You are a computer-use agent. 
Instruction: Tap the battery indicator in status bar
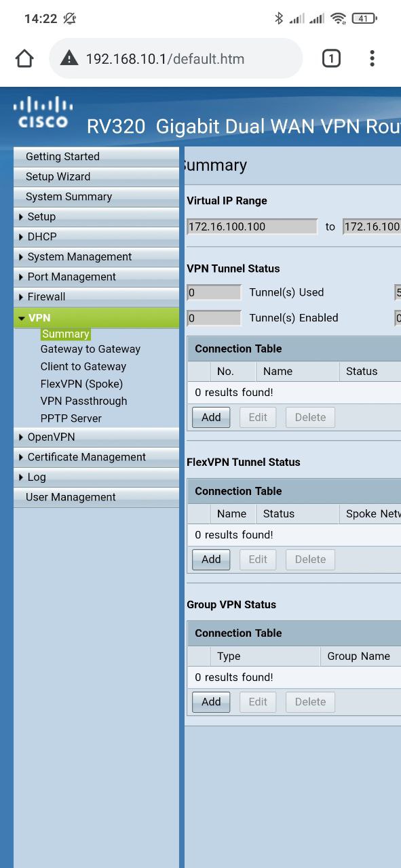click(x=364, y=18)
